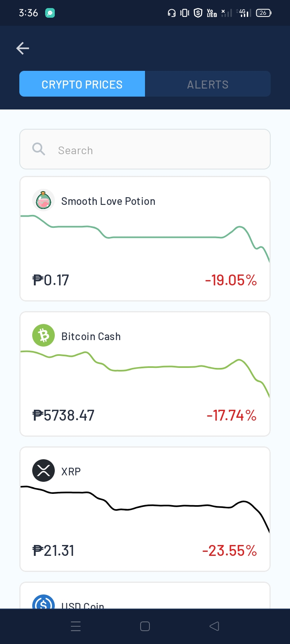
Task: Tap the Android recent apps menu icon
Action: (x=76, y=626)
